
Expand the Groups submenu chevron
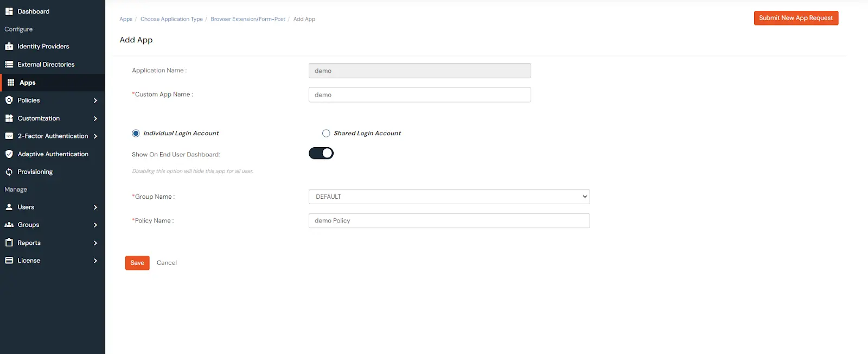point(95,225)
